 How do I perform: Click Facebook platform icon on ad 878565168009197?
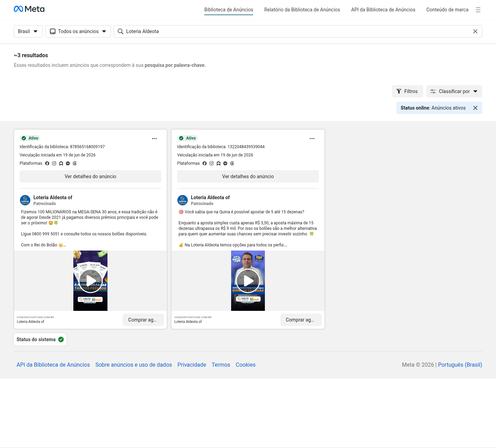pyautogui.click(x=47, y=163)
